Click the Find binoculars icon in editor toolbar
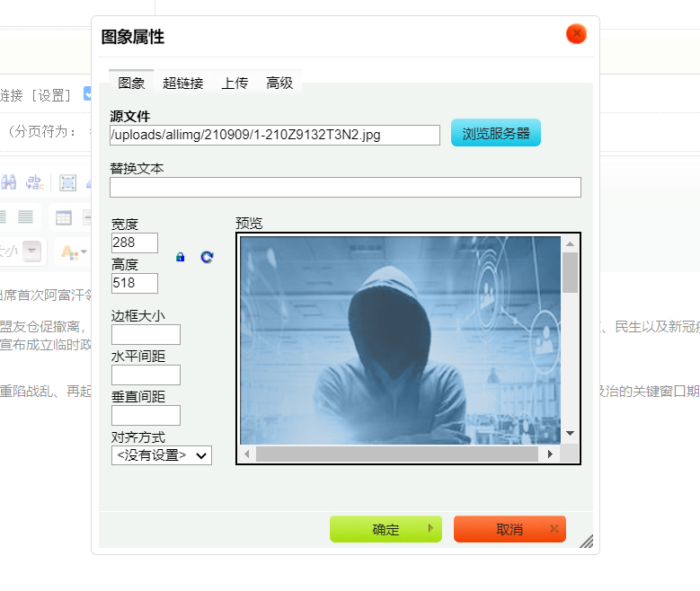 point(8,182)
